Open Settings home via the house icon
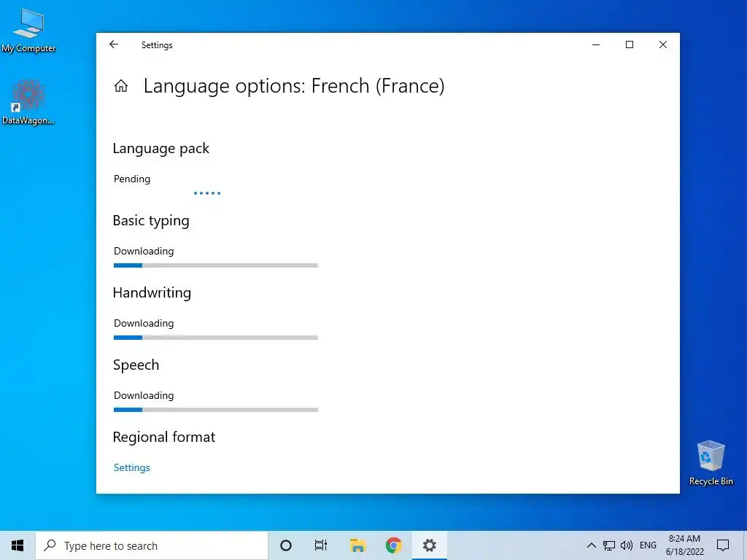Screen dimensions: 747x560 click(x=121, y=86)
